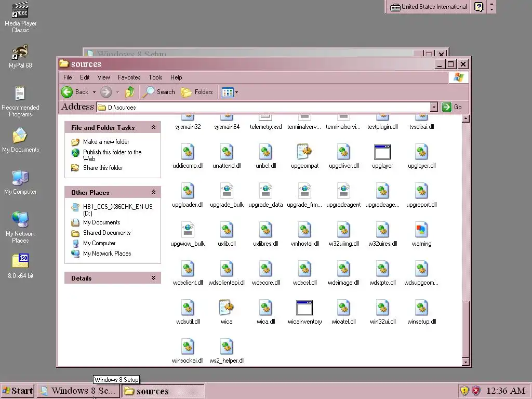Click Share this folder link

coord(103,168)
